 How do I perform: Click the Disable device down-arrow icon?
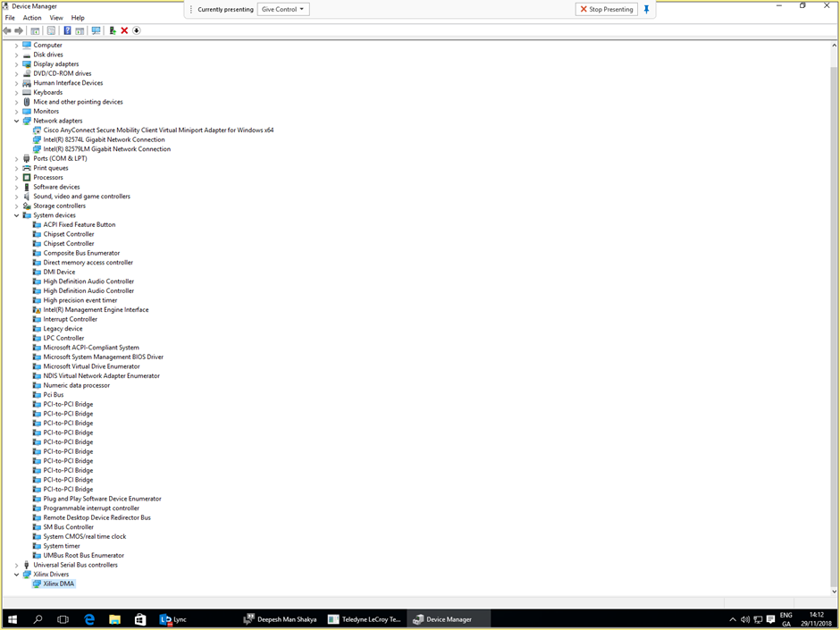point(137,30)
